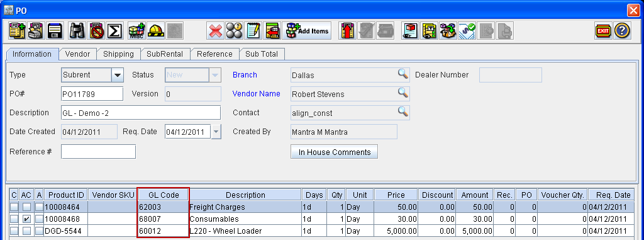Open the Req. Date calendar dropdown arrow
The image size is (644, 240).
pos(216,132)
